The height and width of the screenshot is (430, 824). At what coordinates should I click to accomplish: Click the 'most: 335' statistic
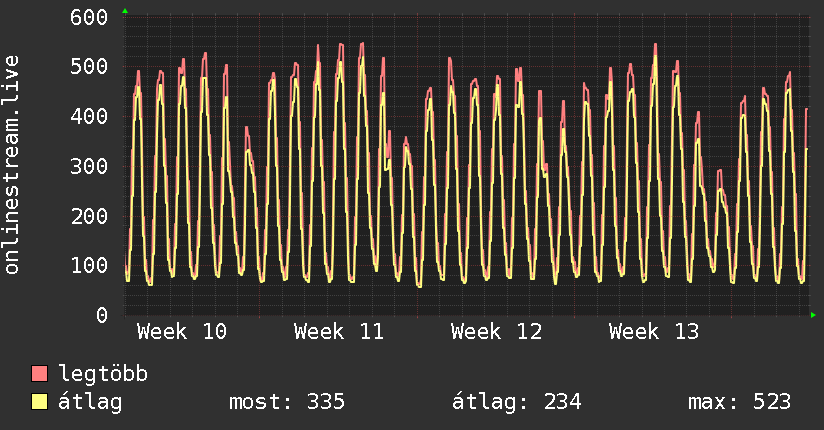pos(287,402)
